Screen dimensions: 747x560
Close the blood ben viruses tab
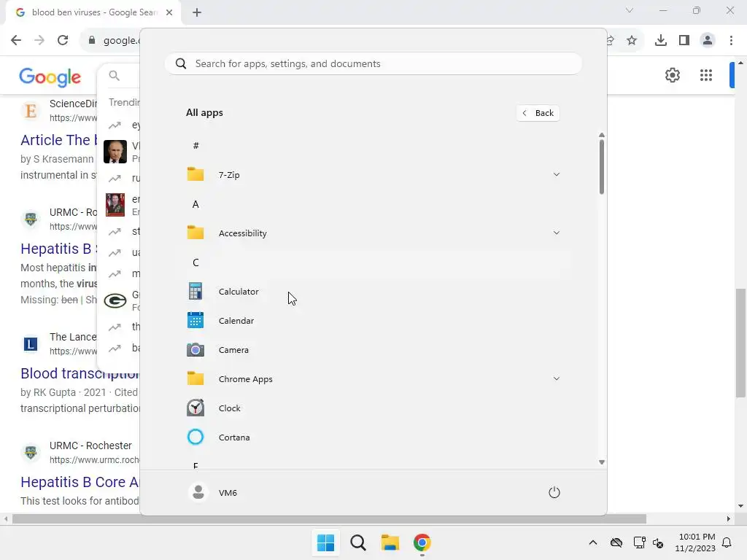[169, 12]
